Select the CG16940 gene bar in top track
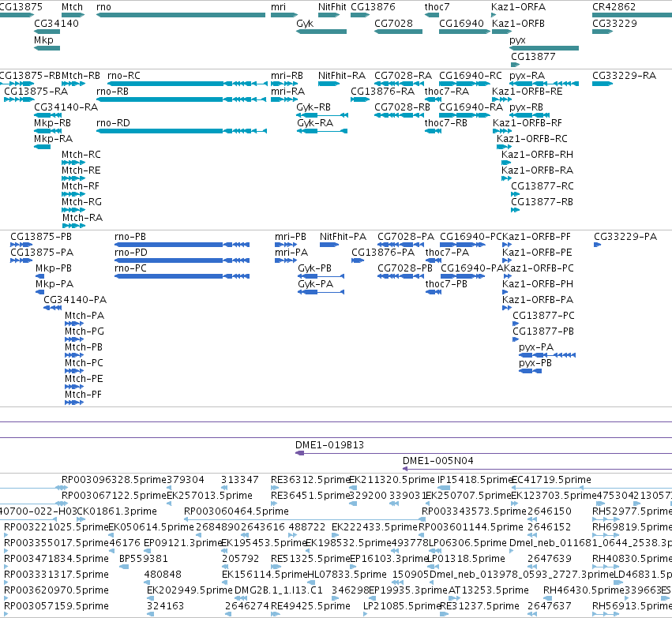Screen dimensions: 672x618 [x=464, y=32]
